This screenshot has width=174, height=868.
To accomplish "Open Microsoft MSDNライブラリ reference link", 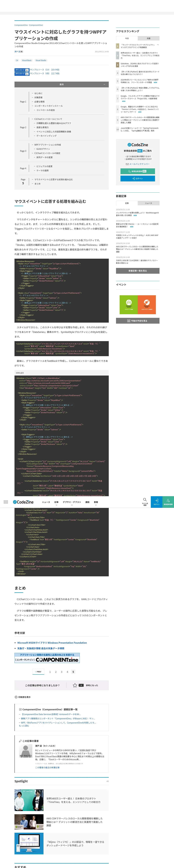I will pyautogui.click(x=52, y=643).
